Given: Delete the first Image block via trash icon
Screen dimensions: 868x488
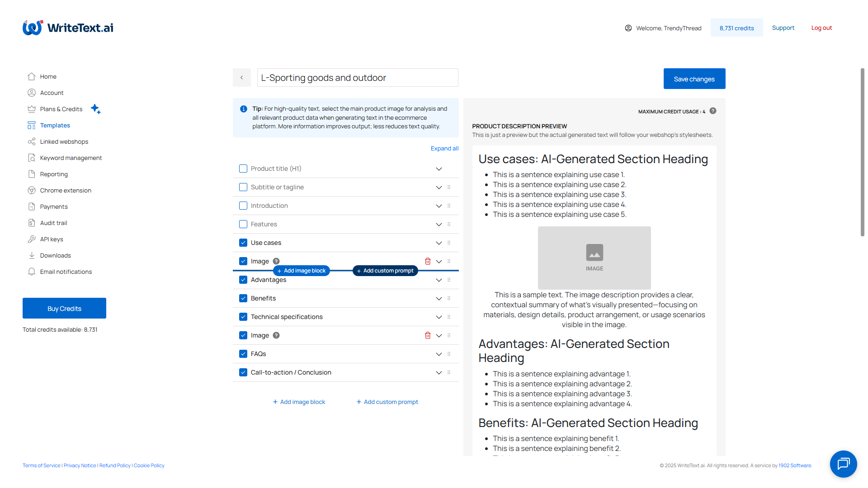Looking at the screenshot, I should [x=428, y=261].
